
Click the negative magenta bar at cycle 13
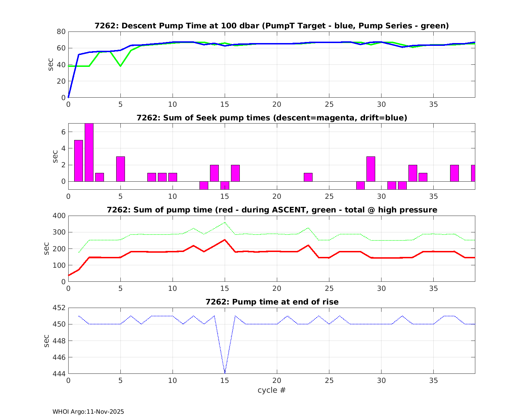click(x=204, y=185)
